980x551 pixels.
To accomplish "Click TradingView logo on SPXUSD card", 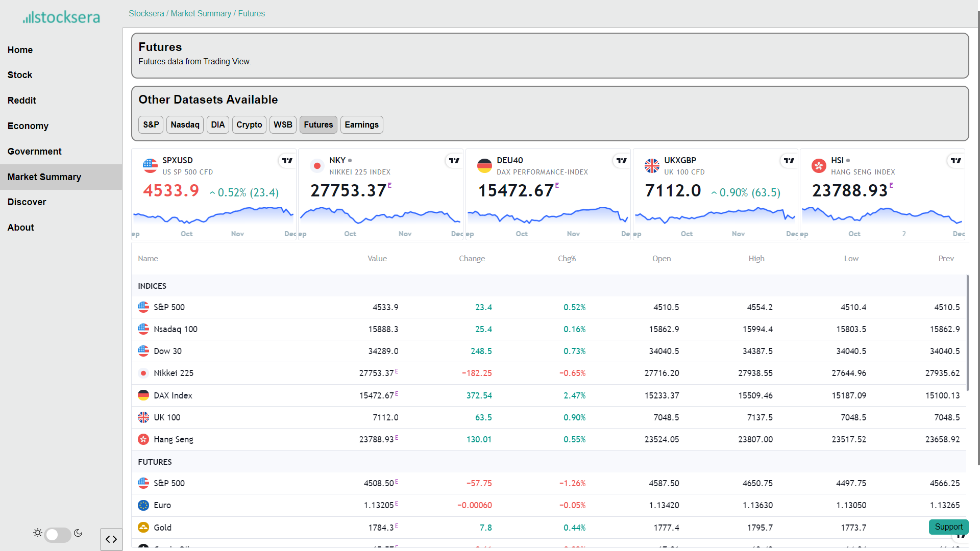I will 287,161.
